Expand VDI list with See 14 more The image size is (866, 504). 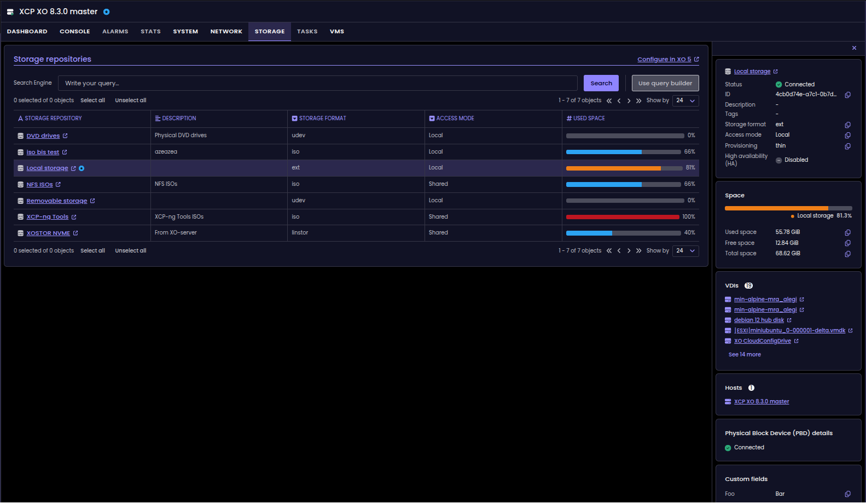pos(744,355)
